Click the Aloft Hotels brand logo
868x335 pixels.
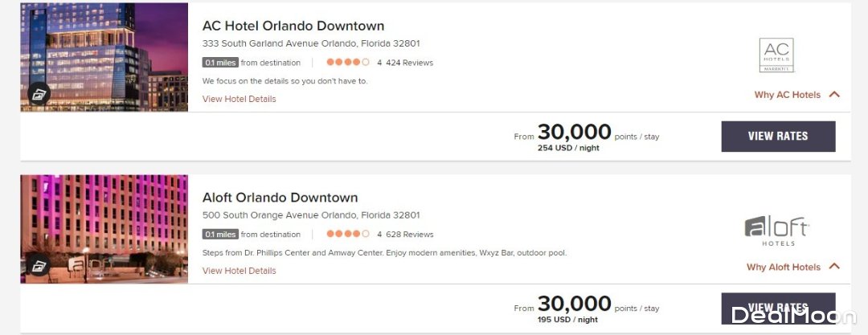(x=776, y=231)
